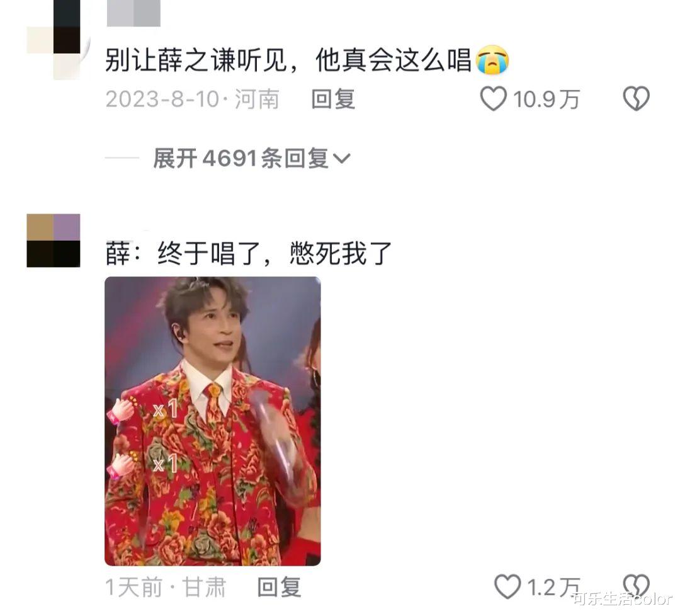Like the 甘肃 comment via its heart icon
Screen dimensions: 680x616
tap(507, 586)
